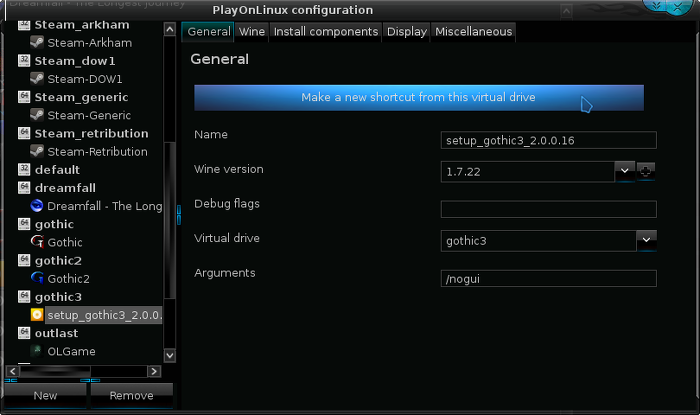Image resolution: width=700 pixels, height=415 pixels.
Task: Click the New button
Action: [45, 395]
